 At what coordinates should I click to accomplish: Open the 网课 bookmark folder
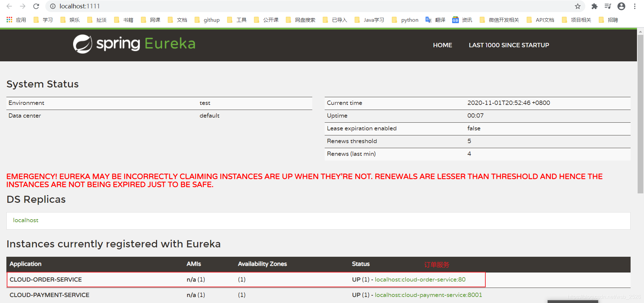coord(150,20)
